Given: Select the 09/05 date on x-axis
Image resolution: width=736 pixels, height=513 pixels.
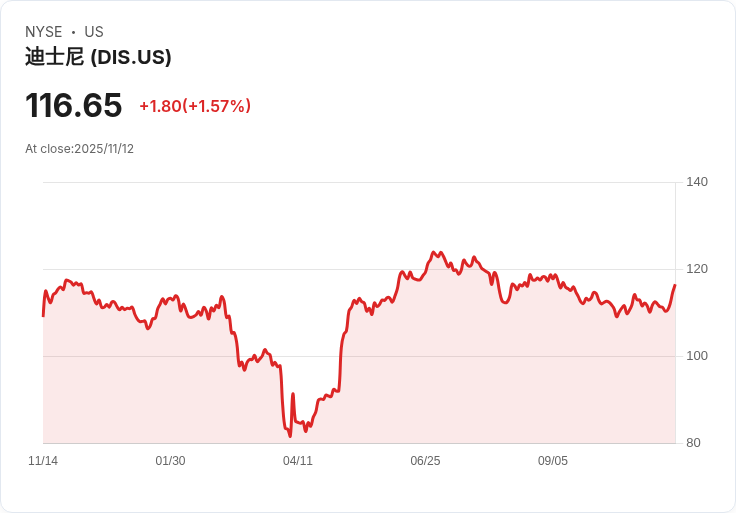Looking at the screenshot, I should [553, 461].
